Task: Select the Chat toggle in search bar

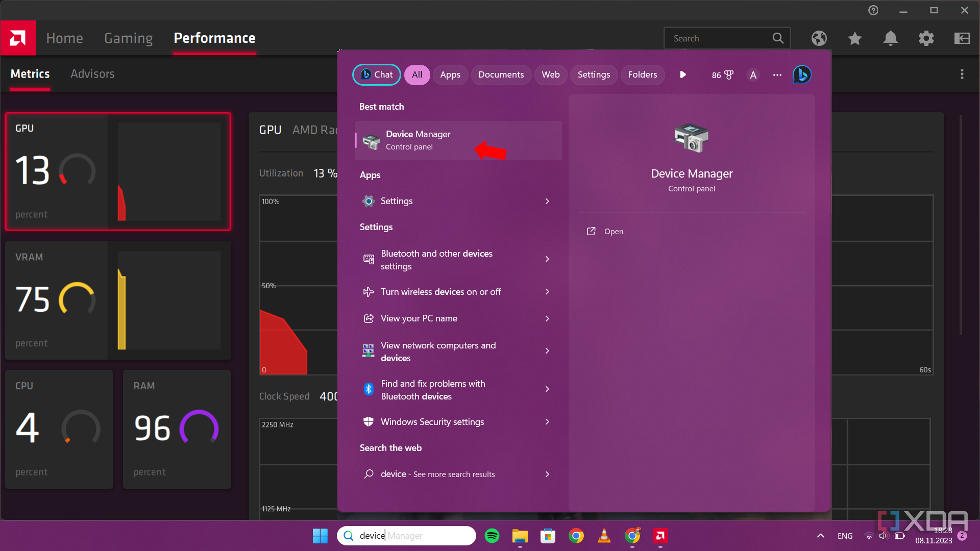Action: (x=376, y=74)
